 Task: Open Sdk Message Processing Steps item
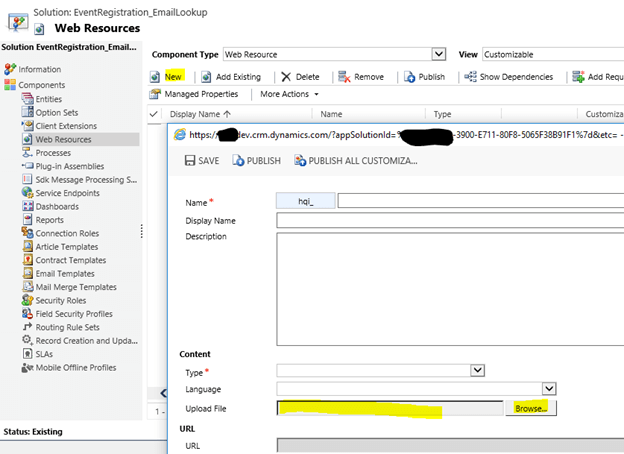[x=86, y=180]
